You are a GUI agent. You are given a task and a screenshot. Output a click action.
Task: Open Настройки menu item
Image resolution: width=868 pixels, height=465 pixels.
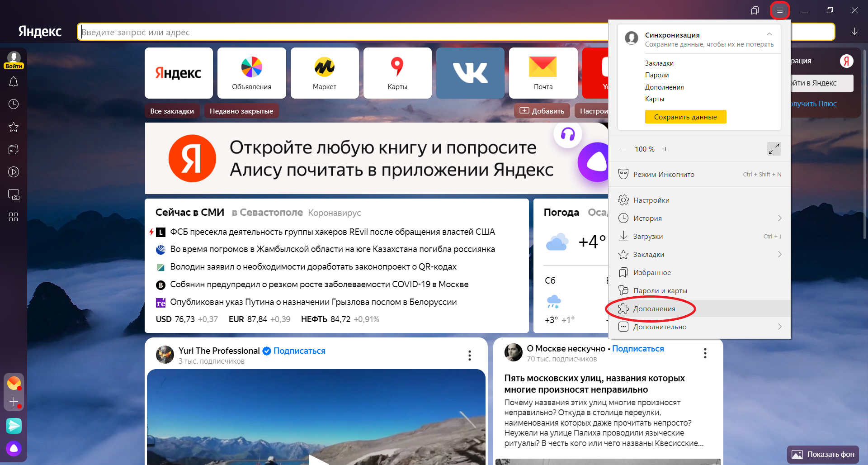click(699, 200)
